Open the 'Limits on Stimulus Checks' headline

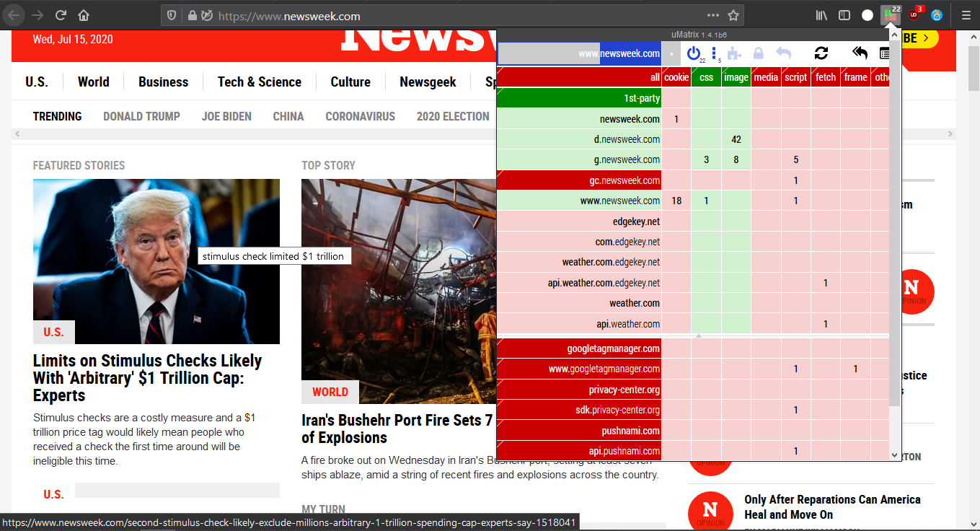click(x=147, y=378)
